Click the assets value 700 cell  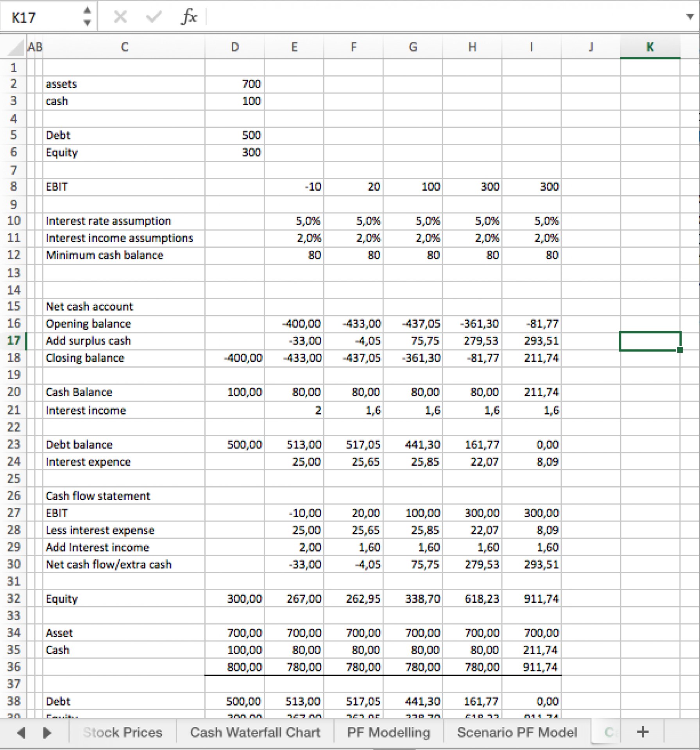pyautogui.click(x=235, y=84)
